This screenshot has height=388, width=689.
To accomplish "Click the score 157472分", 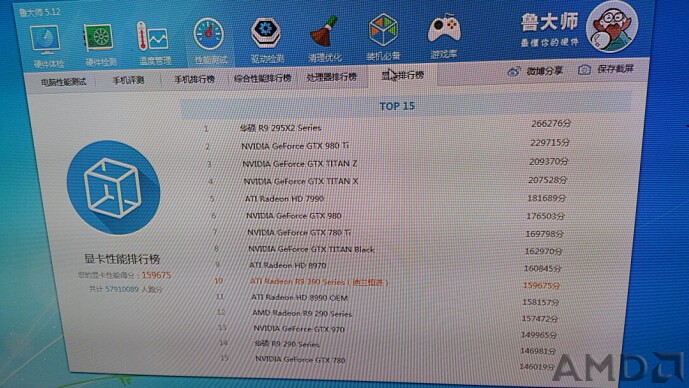I will pos(540,319).
